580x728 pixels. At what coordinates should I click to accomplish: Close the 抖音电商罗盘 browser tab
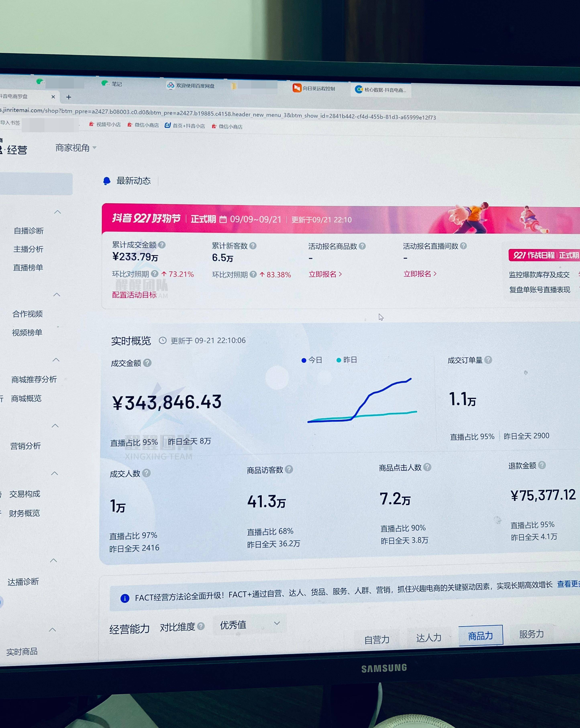53,97
